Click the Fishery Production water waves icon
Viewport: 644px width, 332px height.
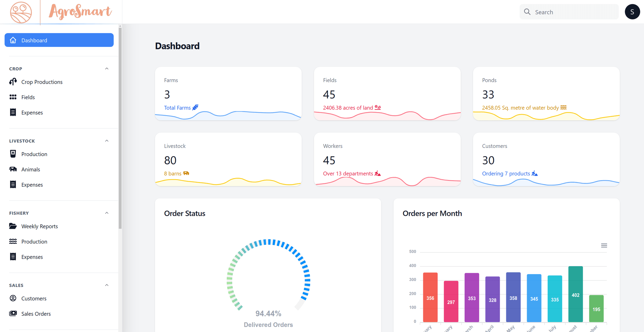(13, 241)
